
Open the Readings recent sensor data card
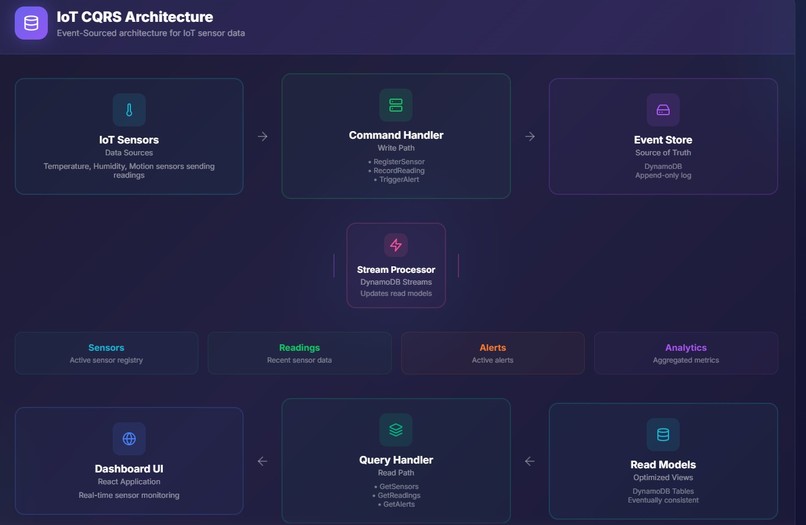(x=300, y=353)
